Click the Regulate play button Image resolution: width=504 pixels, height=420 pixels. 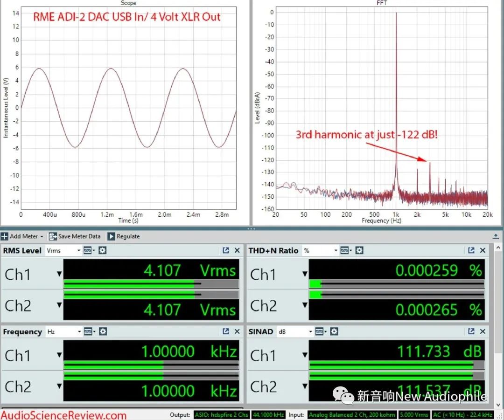pos(111,237)
